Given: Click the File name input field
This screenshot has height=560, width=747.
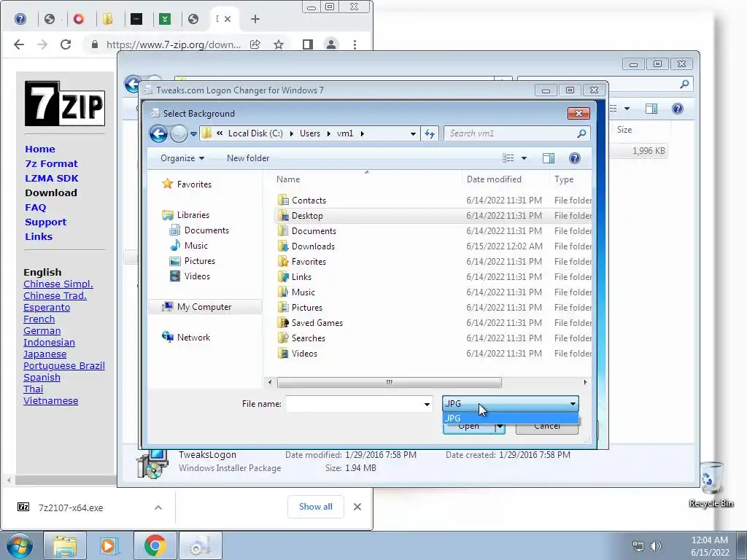Looking at the screenshot, I should click(x=354, y=404).
